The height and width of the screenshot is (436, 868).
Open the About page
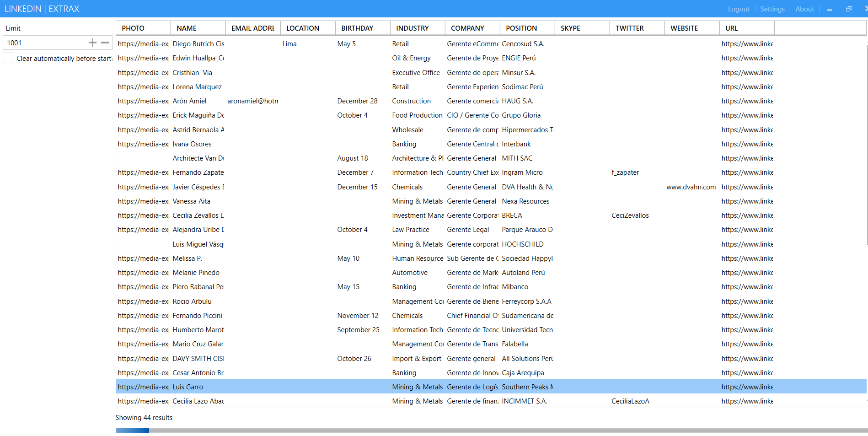(x=804, y=9)
